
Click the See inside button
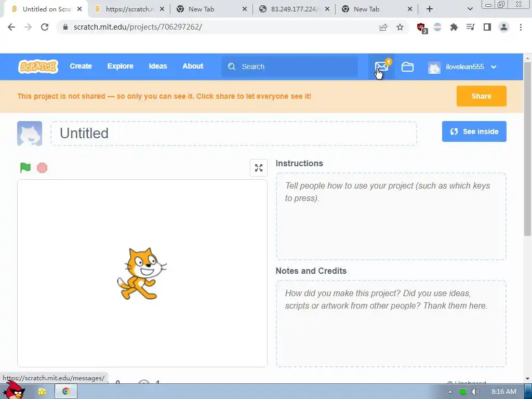tap(474, 131)
